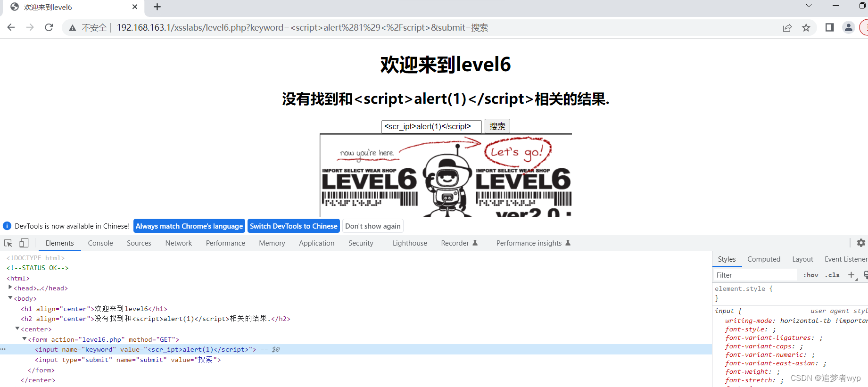868x387 pixels.
Task: Click the keyword search input field
Action: coord(431,126)
